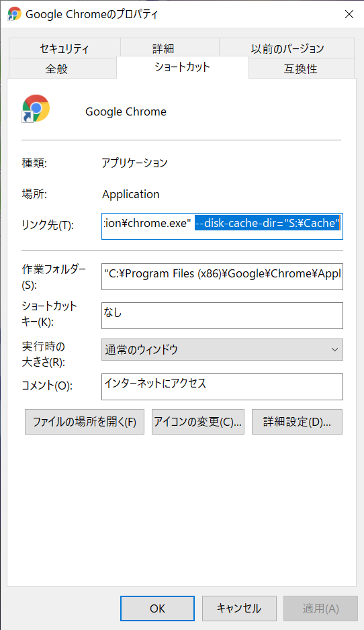Open the 互換性 tab
The width and height of the screenshot is (364, 630).
(x=302, y=69)
